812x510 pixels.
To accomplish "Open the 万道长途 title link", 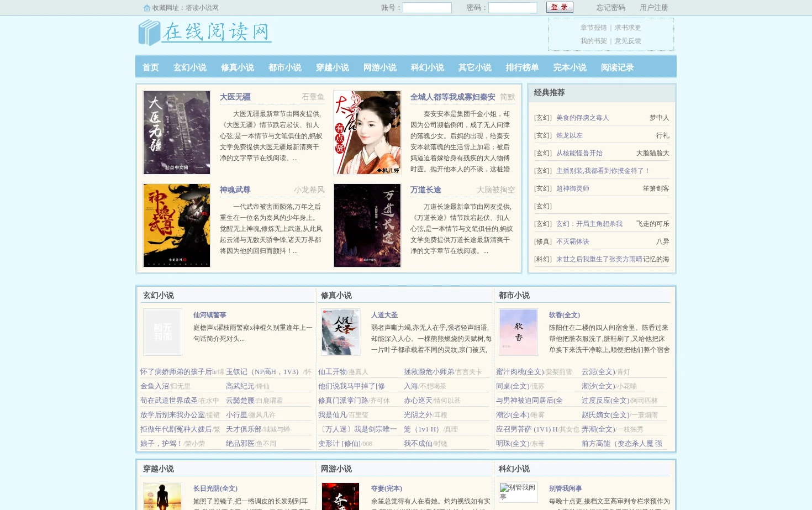I will click(x=426, y=190).
